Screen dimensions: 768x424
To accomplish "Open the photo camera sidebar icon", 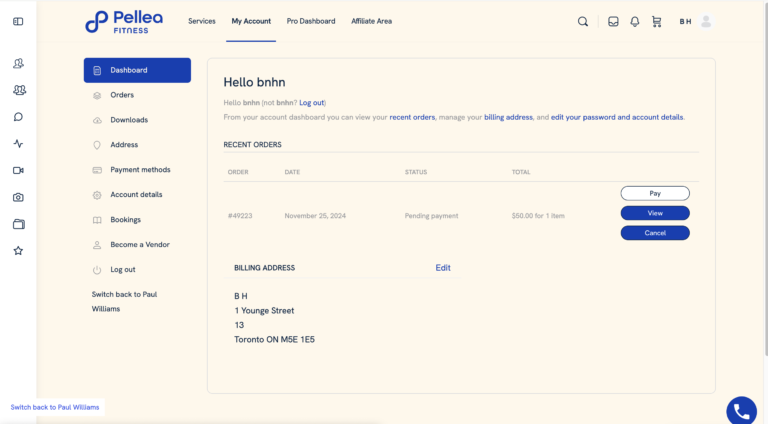I will click(x=18, y=197).
